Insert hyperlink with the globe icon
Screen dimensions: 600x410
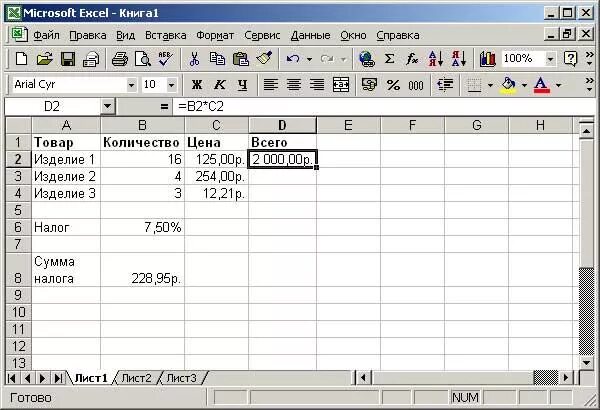(x=367, y=59)
